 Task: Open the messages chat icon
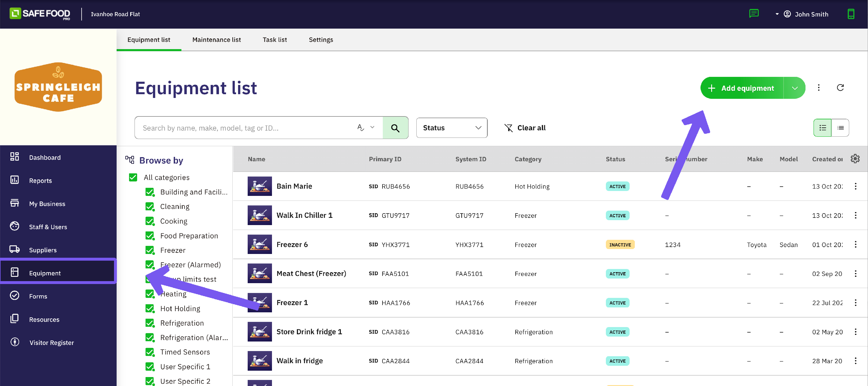754,14
